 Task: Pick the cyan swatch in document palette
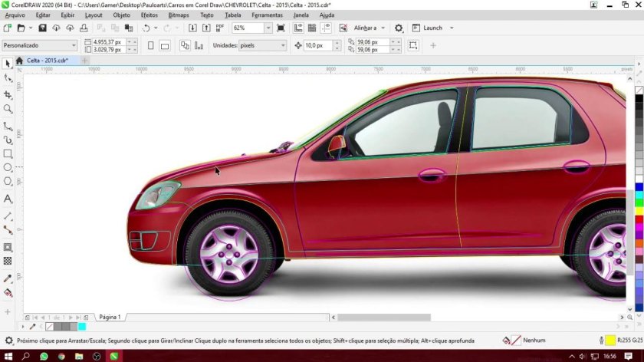(x=82, y=327)
